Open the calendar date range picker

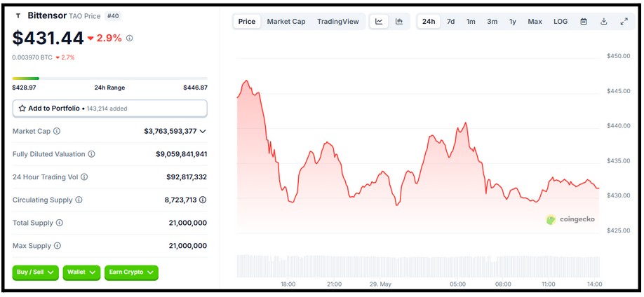[584, 22]
